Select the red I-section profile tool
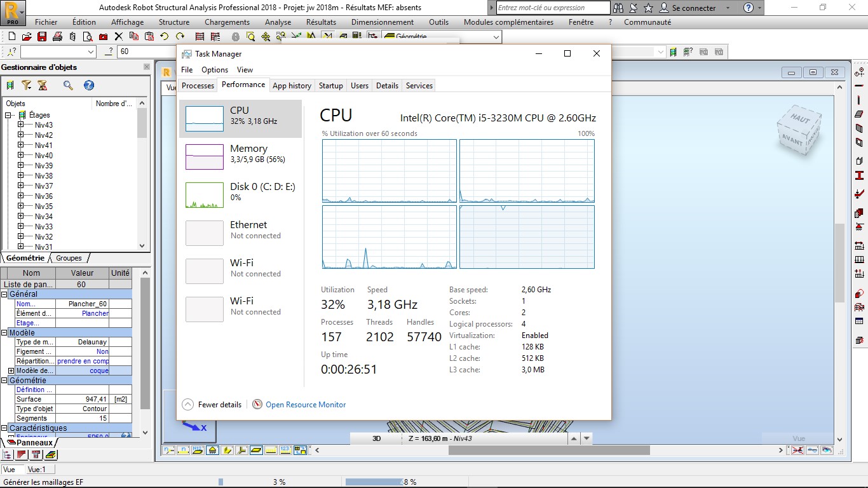The width and height of the screenshot is (868, 488). pyautogui.click(x=859, y=176)
